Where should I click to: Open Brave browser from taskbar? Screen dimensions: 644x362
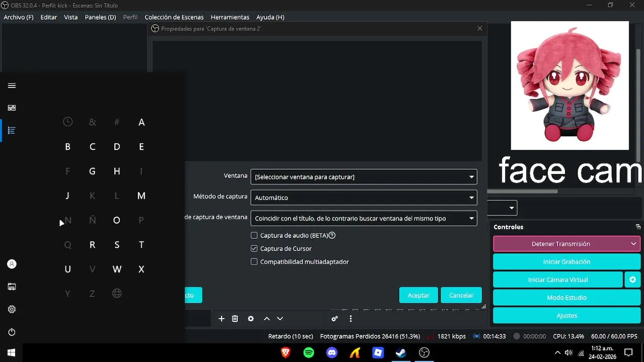285,352
